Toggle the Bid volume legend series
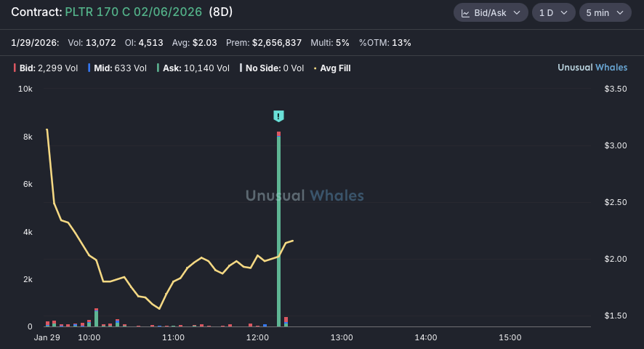The width and height of the screenshot is (644, 349). (46, 68)
